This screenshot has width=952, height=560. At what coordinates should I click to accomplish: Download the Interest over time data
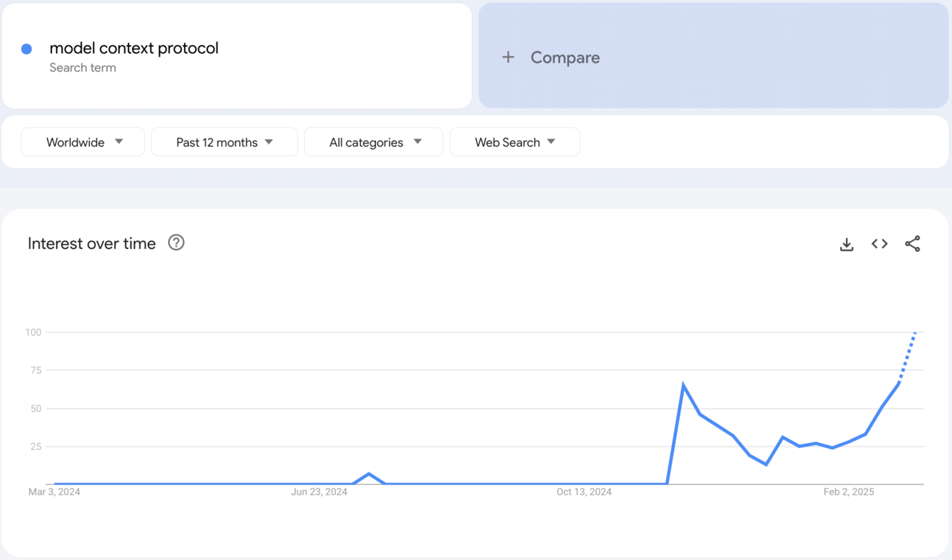[847, 244]
